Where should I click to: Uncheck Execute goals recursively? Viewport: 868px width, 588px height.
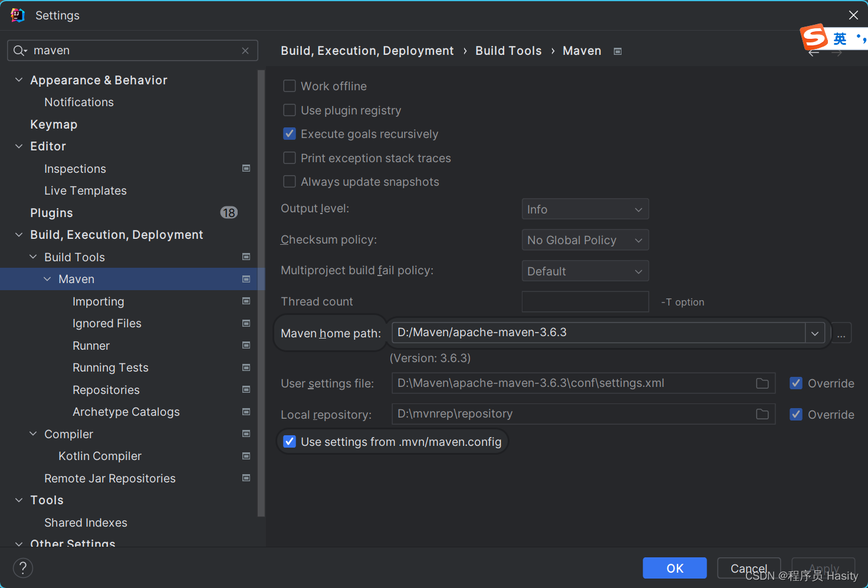click(x=290, y=134)
